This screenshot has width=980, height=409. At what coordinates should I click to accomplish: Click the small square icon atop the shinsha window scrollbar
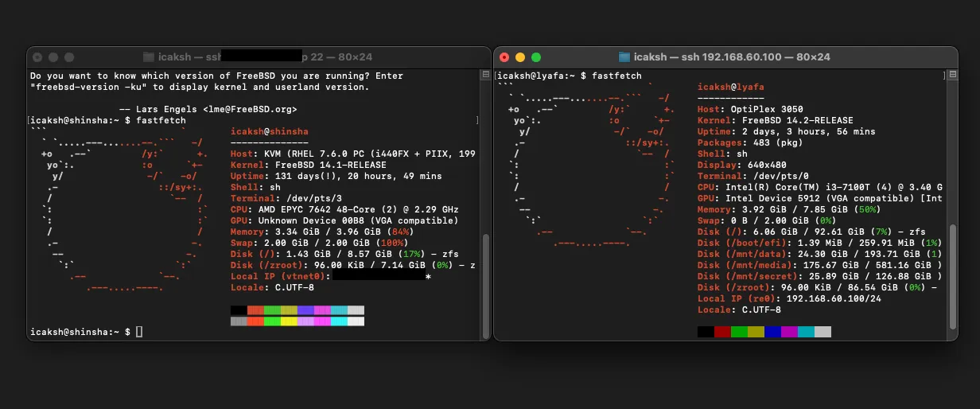(485, 75)
